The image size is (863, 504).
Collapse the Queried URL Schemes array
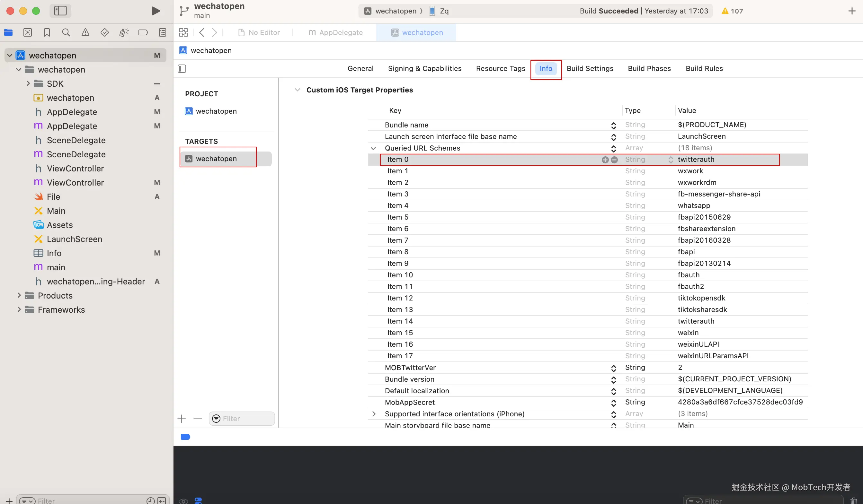click(373, 148)
